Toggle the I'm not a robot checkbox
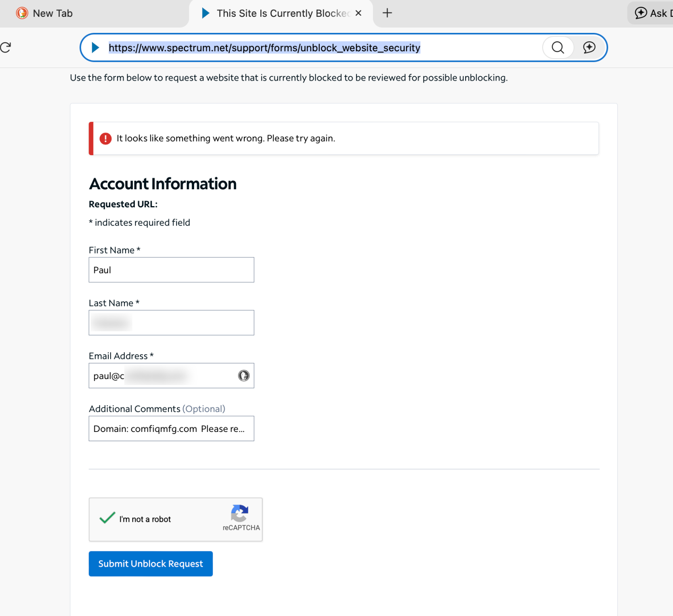The image size is (673, 616). [x=107, y=518]
